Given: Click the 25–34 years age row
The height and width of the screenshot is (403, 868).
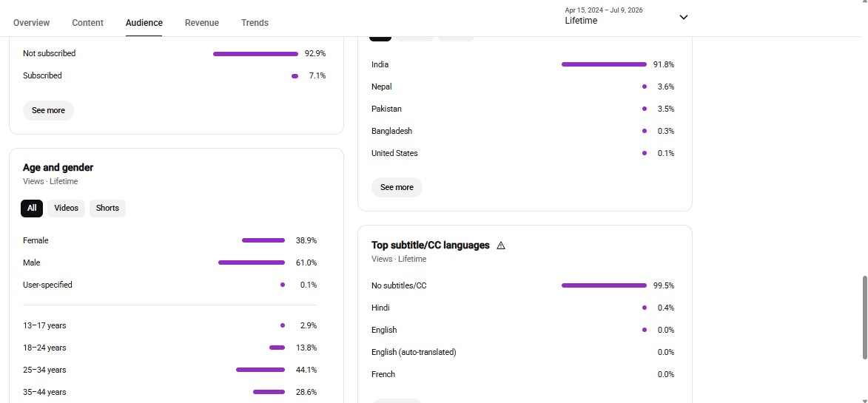Looking at the screenshot, I should coord(170,370).
